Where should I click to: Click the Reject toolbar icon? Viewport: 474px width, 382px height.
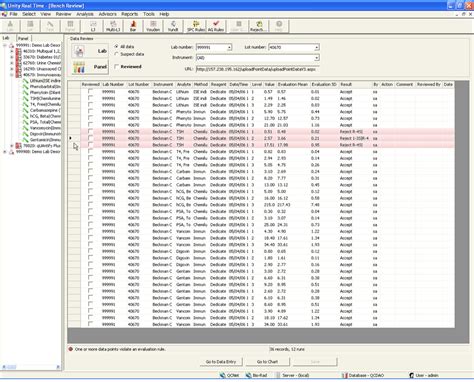tap(257, 26)
